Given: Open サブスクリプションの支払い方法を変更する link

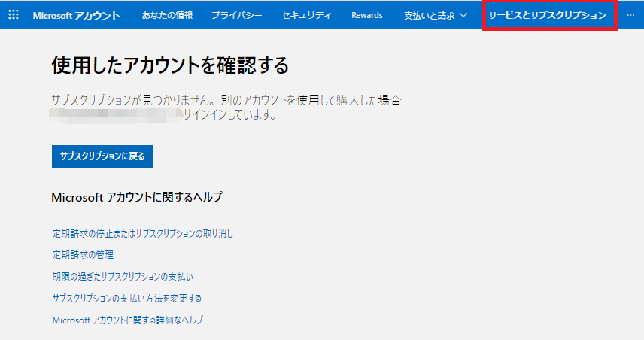Looking at the screenshot, I should 127,298.
